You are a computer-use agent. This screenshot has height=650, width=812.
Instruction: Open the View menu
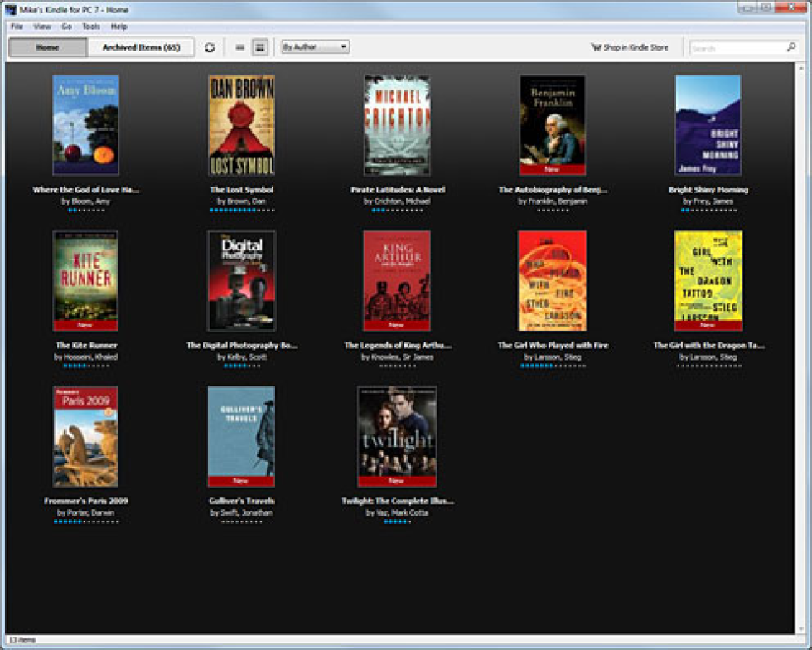click(42, 27)
